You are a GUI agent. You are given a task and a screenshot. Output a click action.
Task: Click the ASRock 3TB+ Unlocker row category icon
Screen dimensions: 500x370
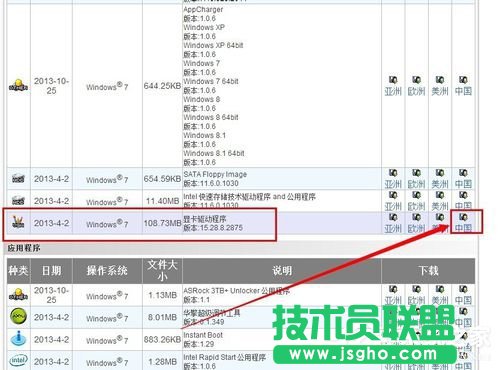click(x=18, y=295)
